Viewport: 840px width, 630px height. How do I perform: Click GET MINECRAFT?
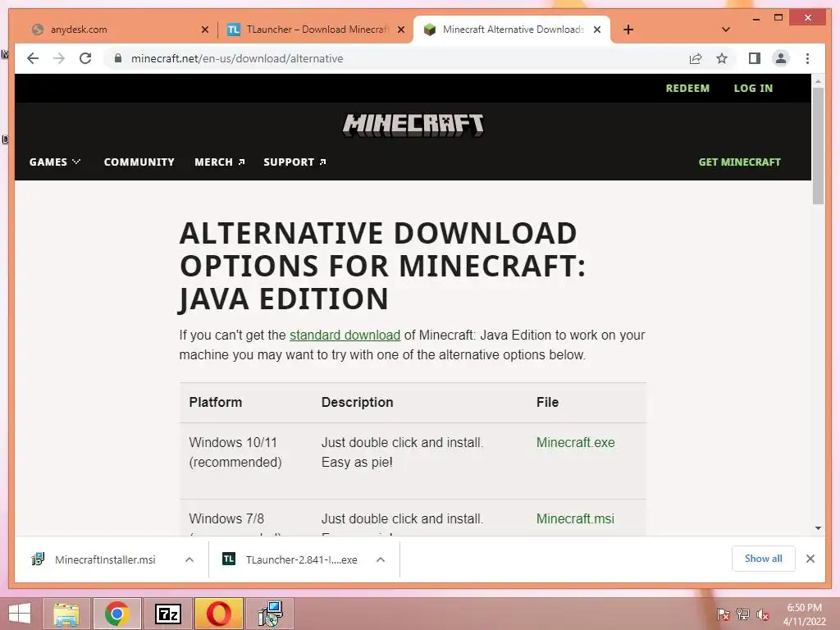(739, 162)
